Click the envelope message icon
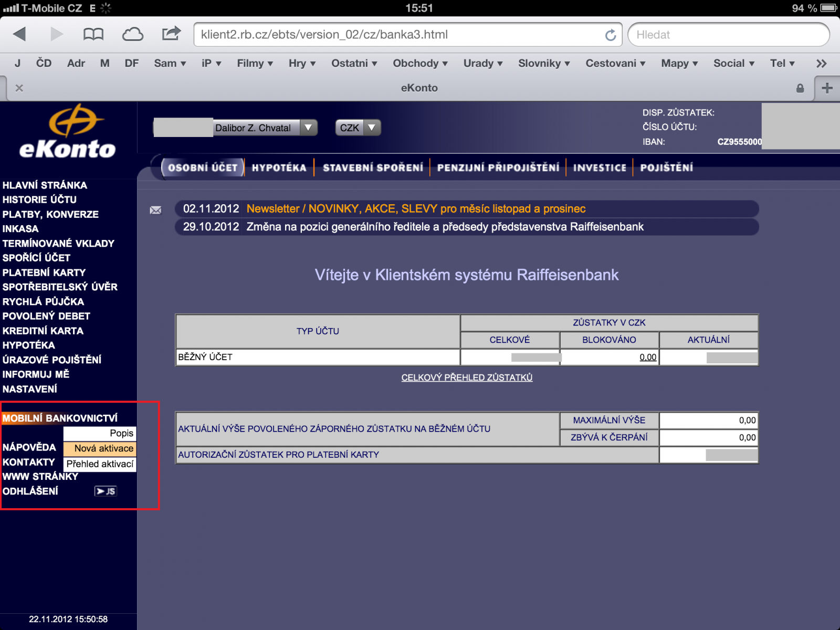The image size is (840, 630). pos(155,210)
